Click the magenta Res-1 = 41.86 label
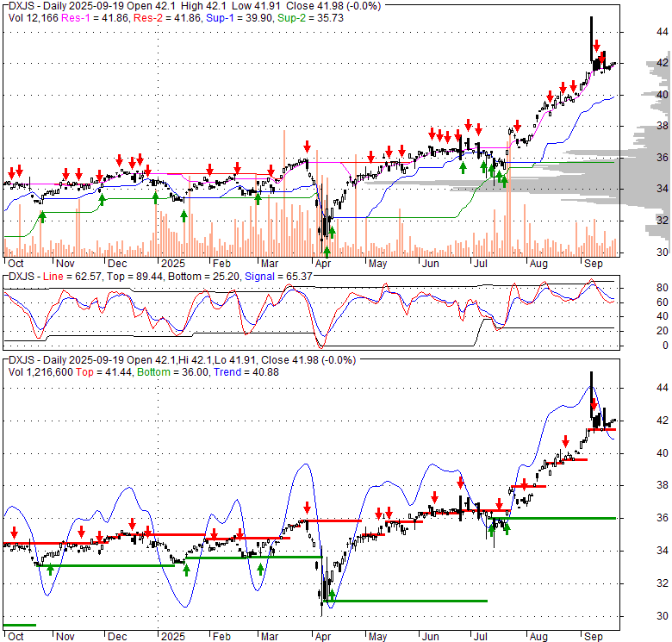This screenshot has width=672, height=642. pyautogui.click(x=95, y=18)
